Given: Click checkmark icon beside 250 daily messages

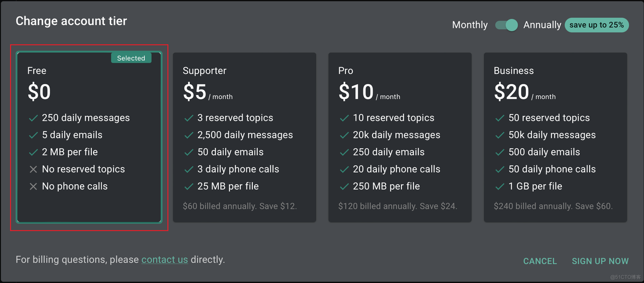Looking at the screenshot, I should pos(33,118).
